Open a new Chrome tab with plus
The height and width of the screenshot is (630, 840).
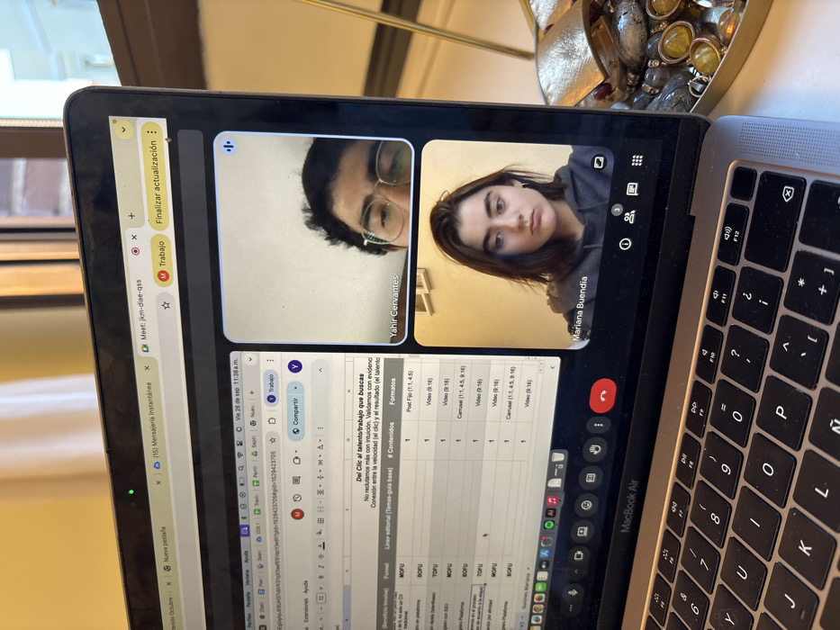point(131,216)
